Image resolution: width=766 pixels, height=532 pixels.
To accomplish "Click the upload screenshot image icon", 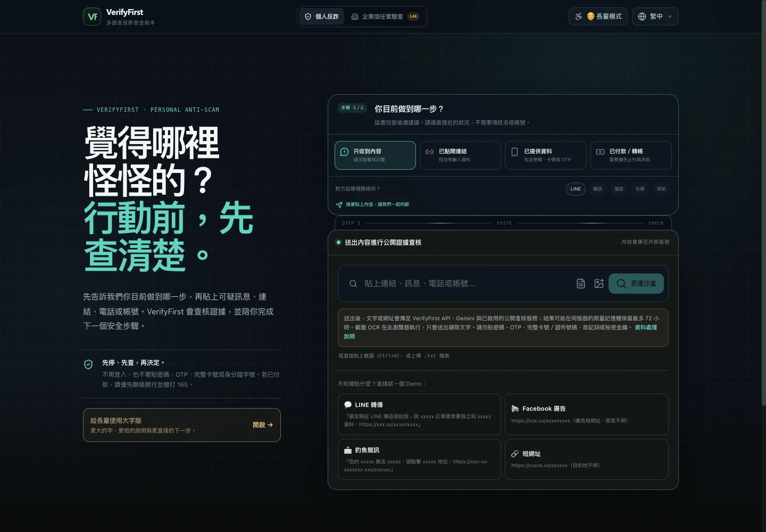I will click(x=599, y=284).
